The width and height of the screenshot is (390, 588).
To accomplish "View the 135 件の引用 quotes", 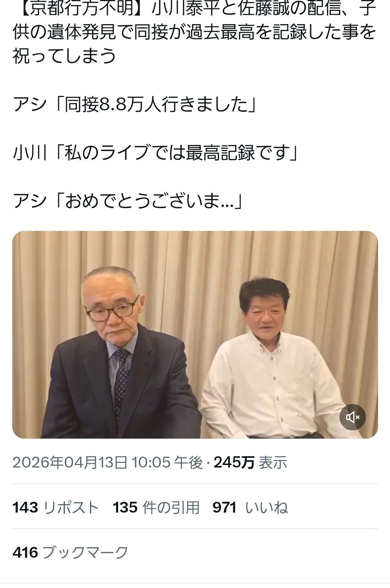I will [156, 508].
